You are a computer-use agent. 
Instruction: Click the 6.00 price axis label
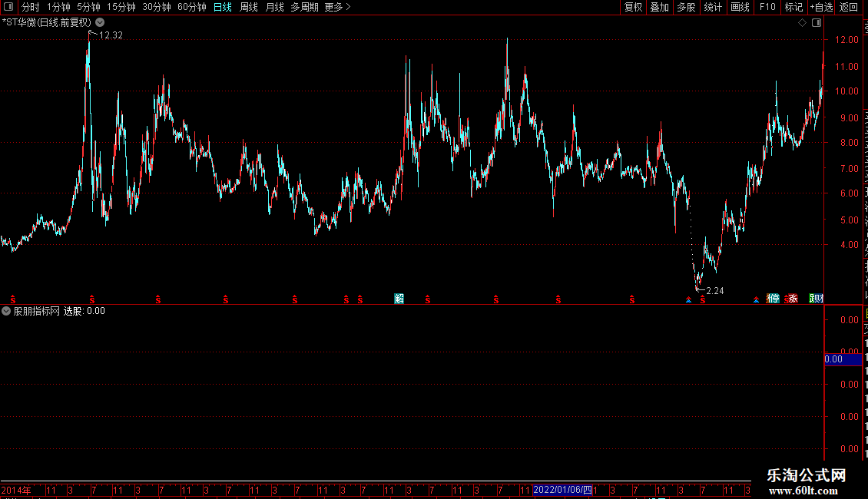(x=849, y=193)
